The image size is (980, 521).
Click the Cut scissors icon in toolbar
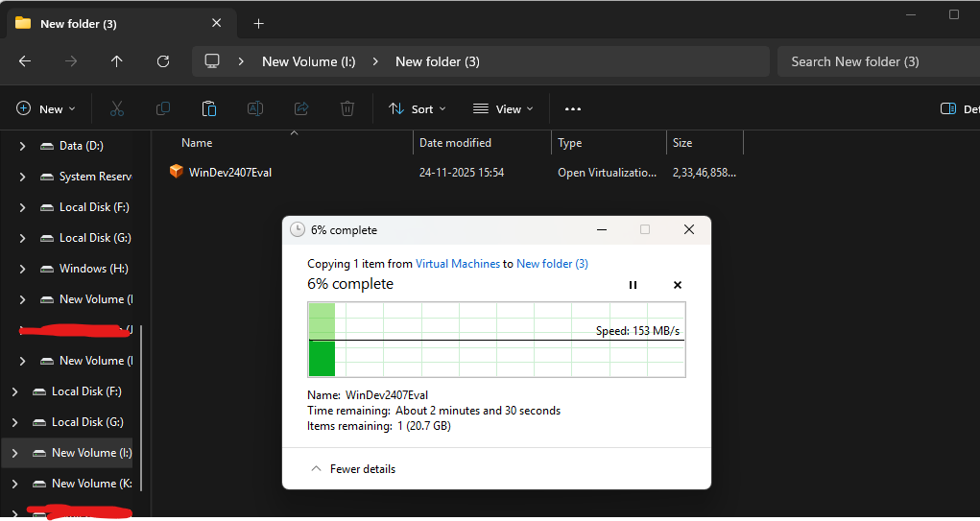coord(117,109)
